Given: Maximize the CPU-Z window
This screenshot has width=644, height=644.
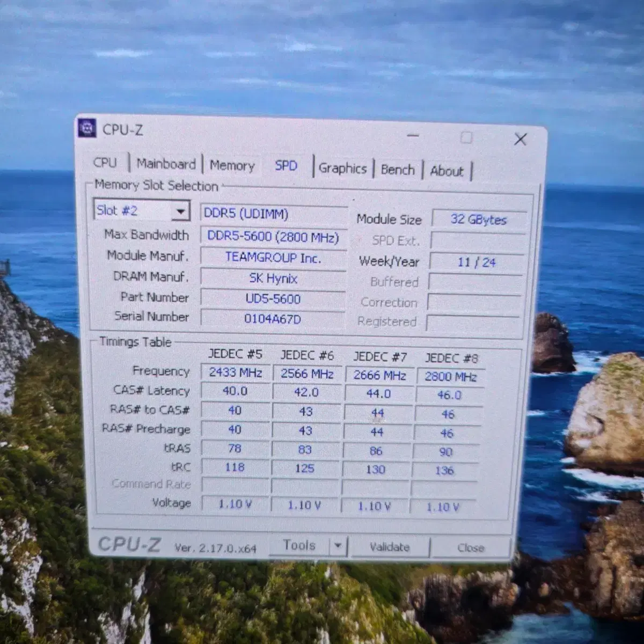Looking at the screenshot, I should 466,138.
